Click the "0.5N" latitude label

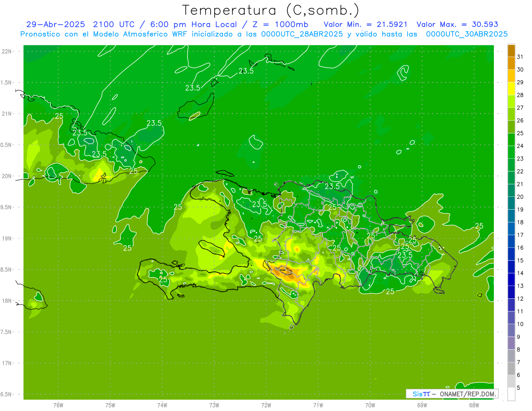pos(7,145)
